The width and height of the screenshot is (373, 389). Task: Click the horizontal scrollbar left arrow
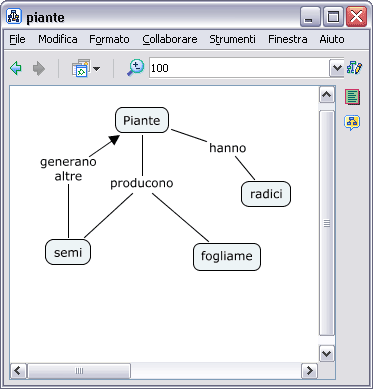tap(18, 371)
